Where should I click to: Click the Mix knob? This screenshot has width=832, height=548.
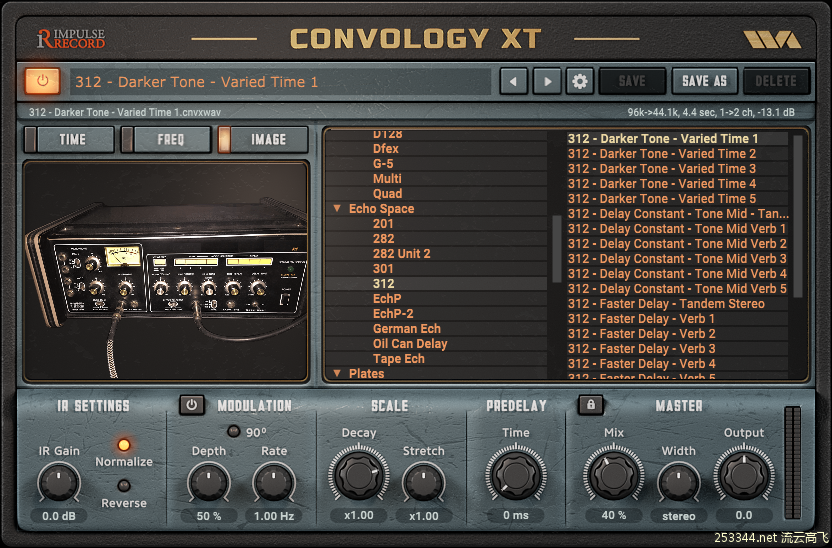pyautogui.click(x=614, y=474)
